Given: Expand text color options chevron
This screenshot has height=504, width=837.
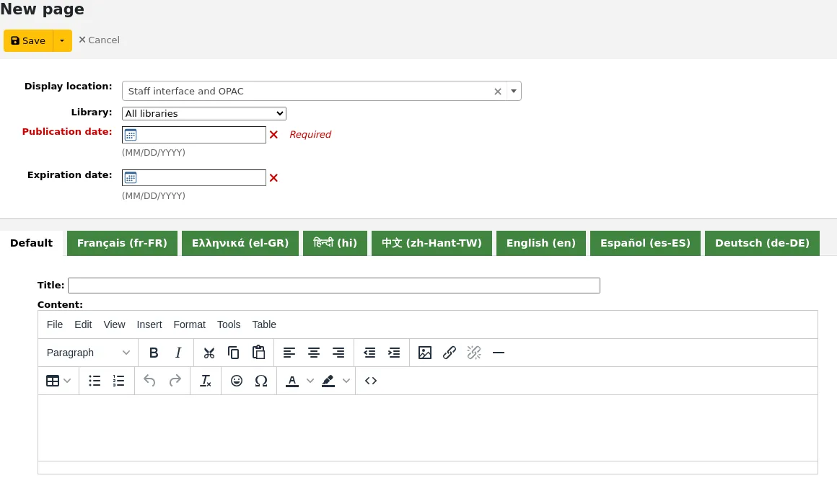Looking at the screenshot, I should click(310, 381).
